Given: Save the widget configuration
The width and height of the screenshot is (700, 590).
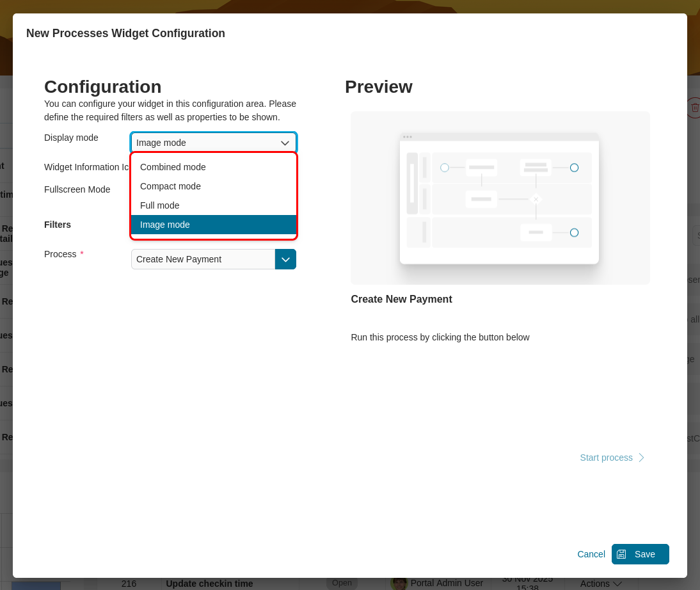Looking at the screenshot, I should point(640,554).
